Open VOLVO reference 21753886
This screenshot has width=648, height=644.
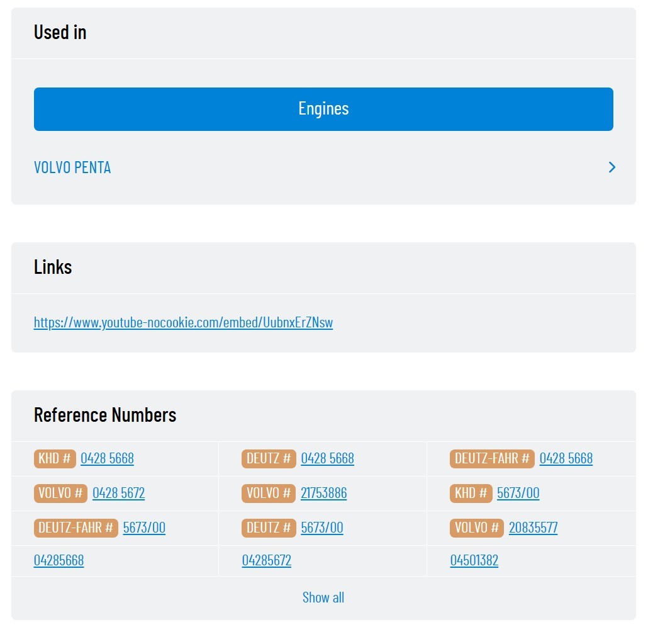(x=323, y=493)
